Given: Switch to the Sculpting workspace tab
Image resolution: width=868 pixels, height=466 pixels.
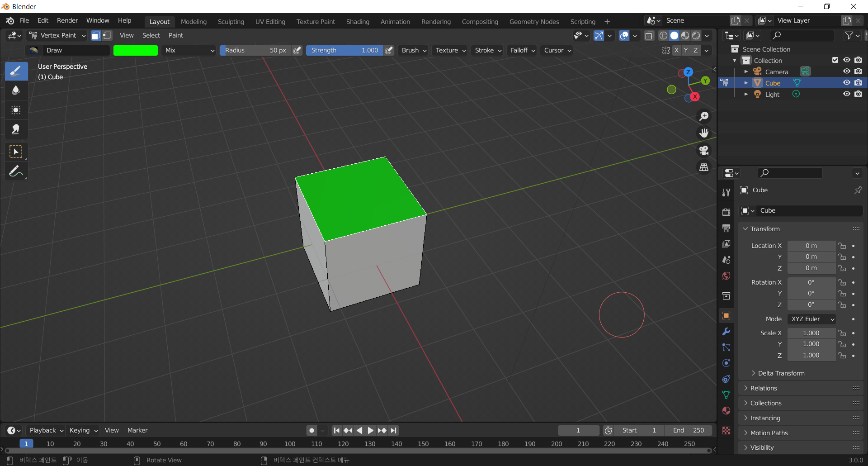Looking at the screenshot, I should click(231, 22).
